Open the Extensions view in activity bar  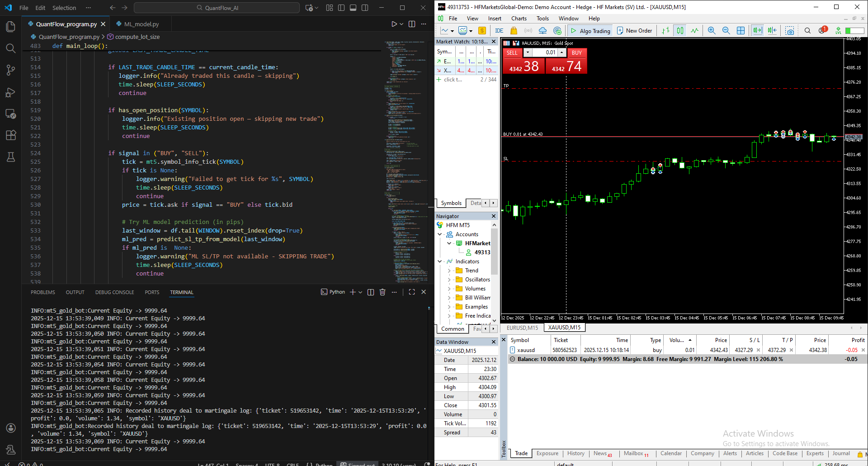(11, 135)
